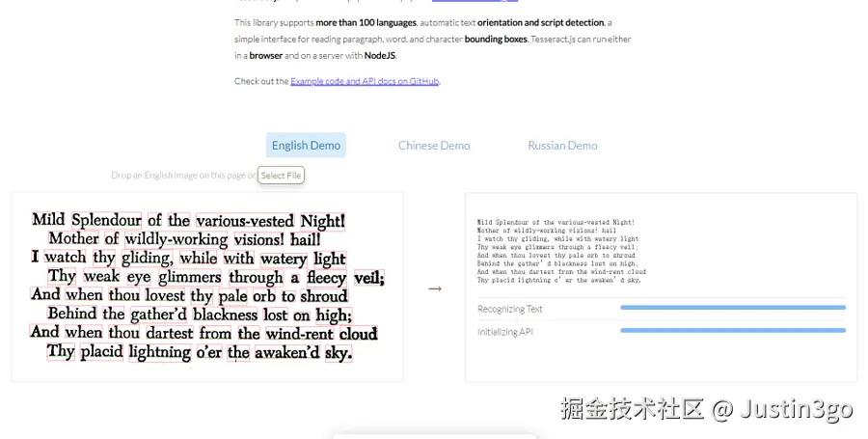
Task: Click boxed word 'lightning' in poem image
Action: 160,352
